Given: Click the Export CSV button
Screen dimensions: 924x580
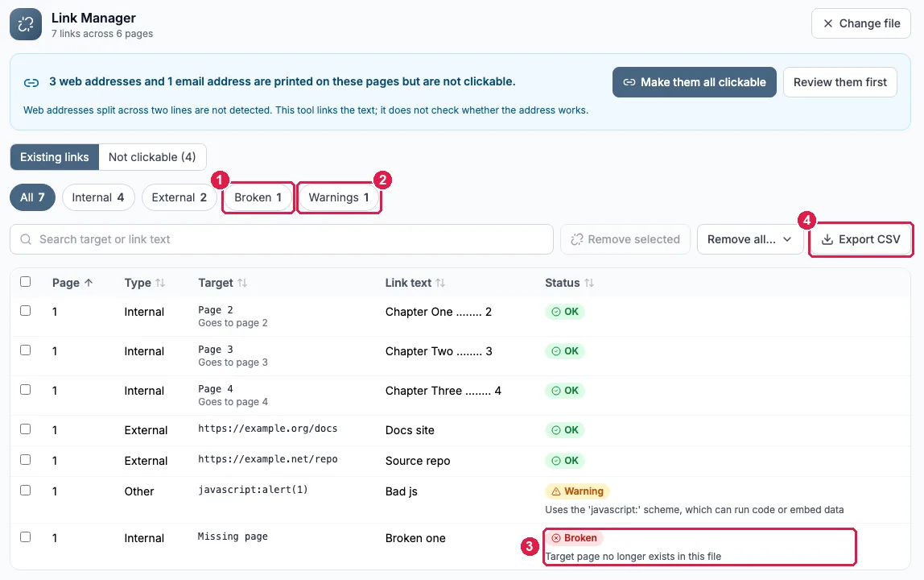Looking at the screenshot, I should coord(861,239).
